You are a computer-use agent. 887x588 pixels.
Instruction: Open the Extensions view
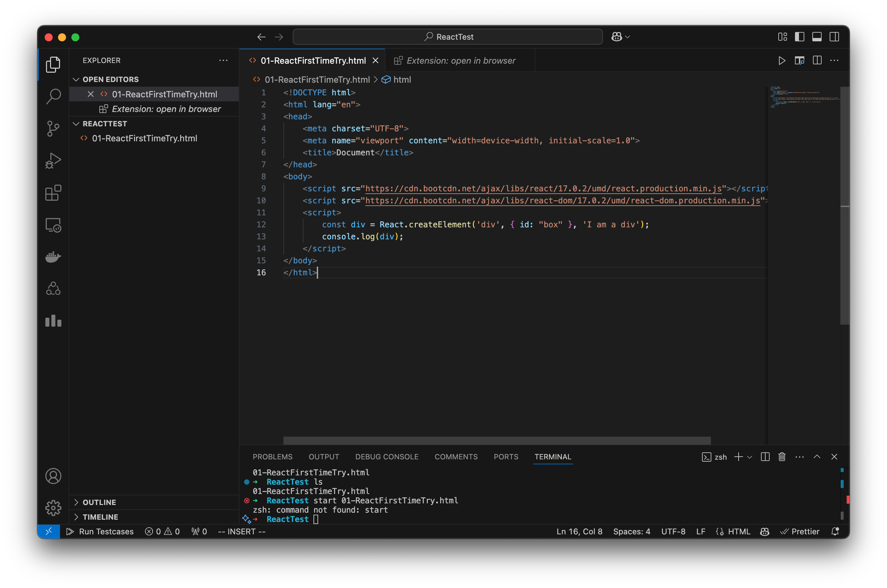tap(53, 193)
